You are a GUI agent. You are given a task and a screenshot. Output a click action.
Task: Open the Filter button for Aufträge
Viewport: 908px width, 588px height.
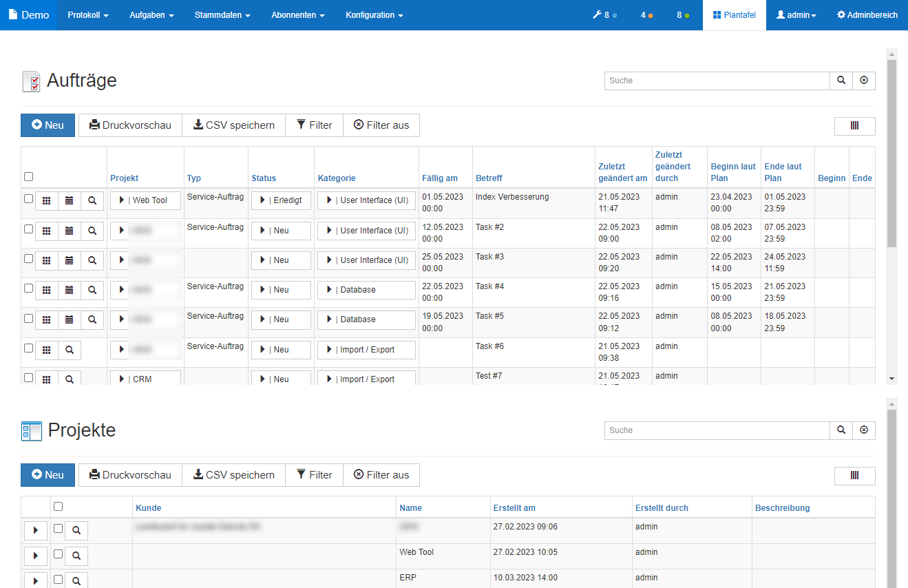tap(314, 125)
